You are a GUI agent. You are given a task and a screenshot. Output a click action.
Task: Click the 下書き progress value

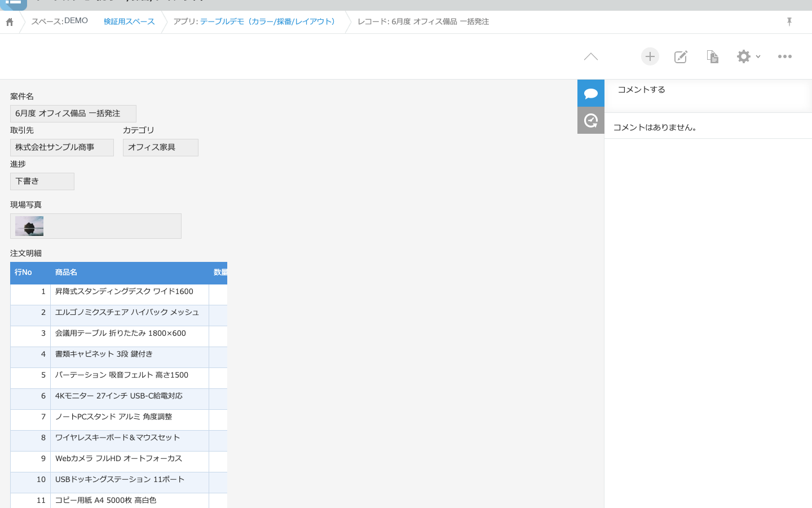[42, 181]
